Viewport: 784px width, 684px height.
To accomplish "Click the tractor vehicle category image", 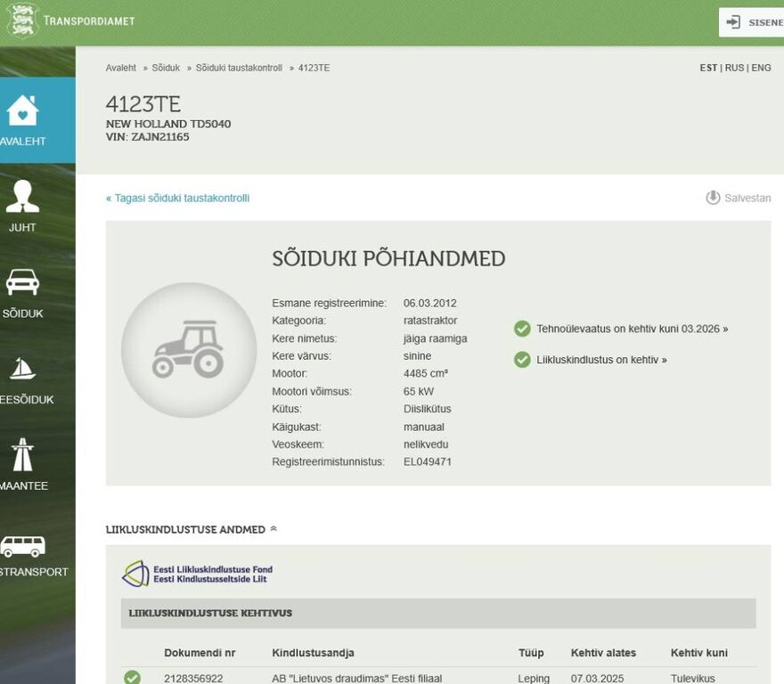I will (x=189, y=350).
